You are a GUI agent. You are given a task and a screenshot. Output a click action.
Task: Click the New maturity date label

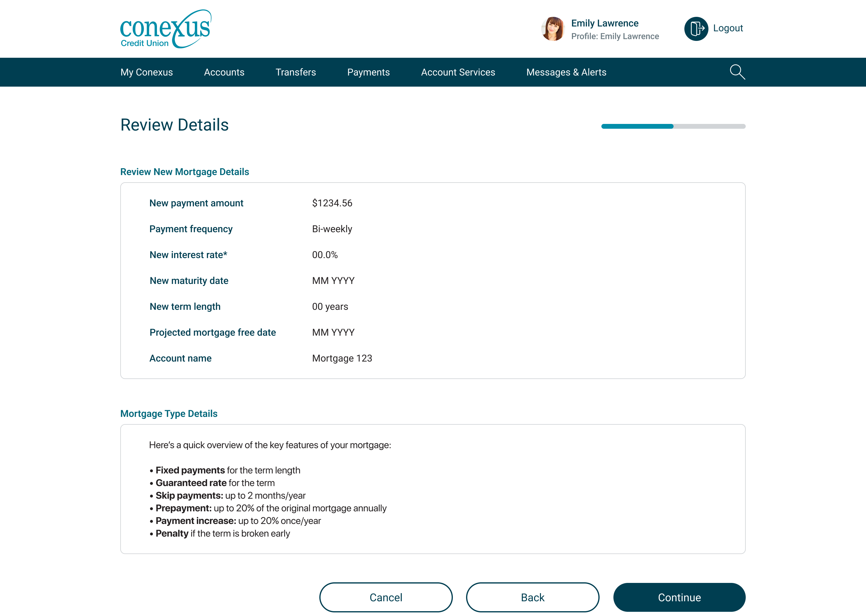coord(189,280)
